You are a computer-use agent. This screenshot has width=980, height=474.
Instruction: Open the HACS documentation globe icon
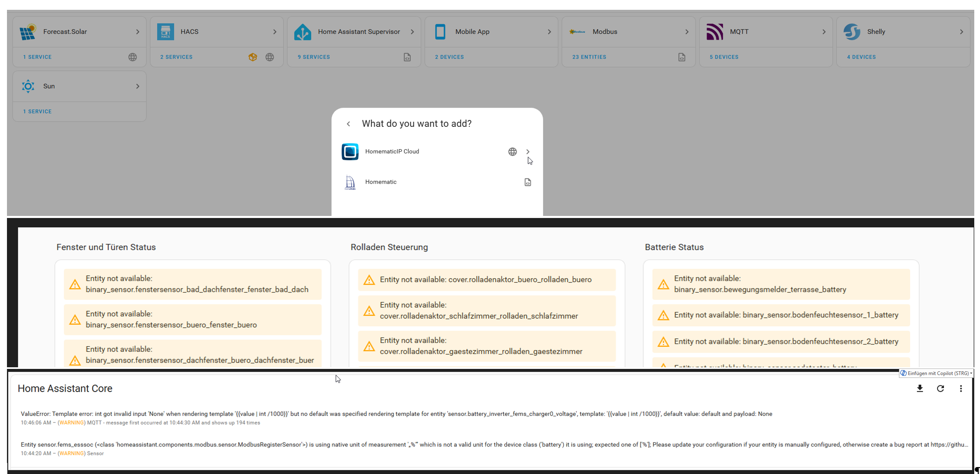click(x=270, y=57)
